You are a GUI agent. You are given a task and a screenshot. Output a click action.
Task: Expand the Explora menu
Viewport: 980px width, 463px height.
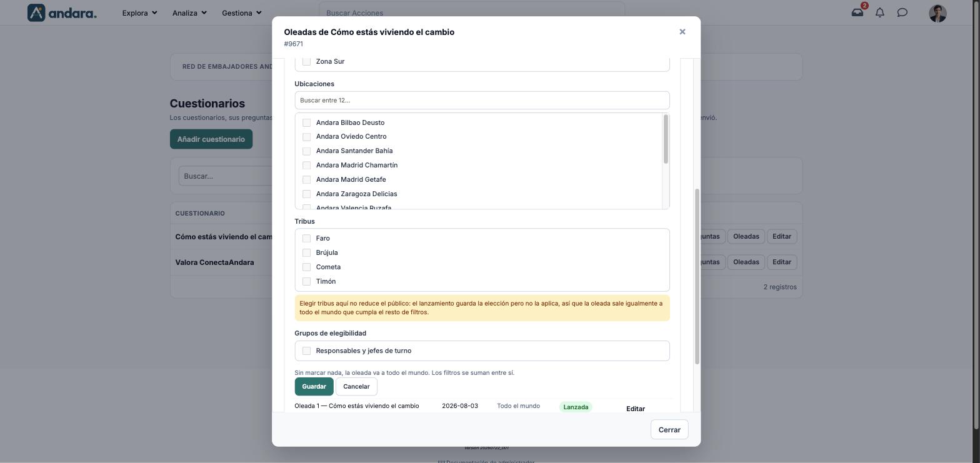(x=139, y=12)
